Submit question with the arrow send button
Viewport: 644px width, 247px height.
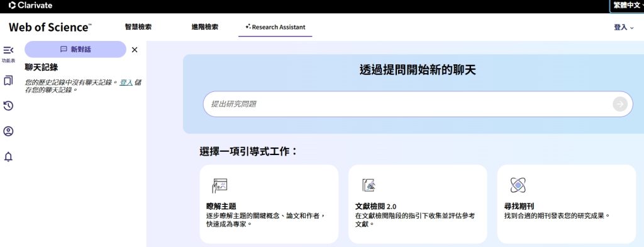pyautogui.click(x=619, y=104)
